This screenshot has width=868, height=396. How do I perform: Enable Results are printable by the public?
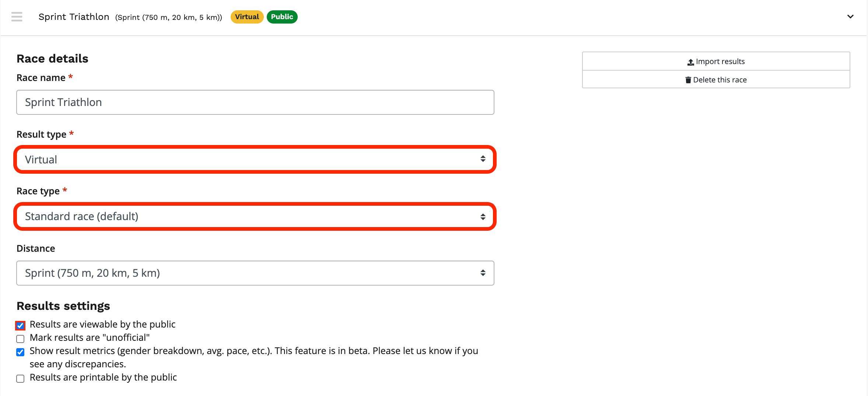(20, 378)
